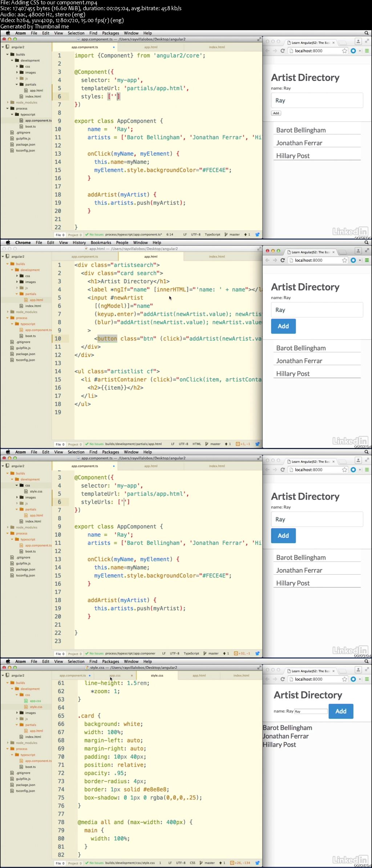Click the small gray Add button
Viewport: 372px width, 868px height.
point(276,113)
